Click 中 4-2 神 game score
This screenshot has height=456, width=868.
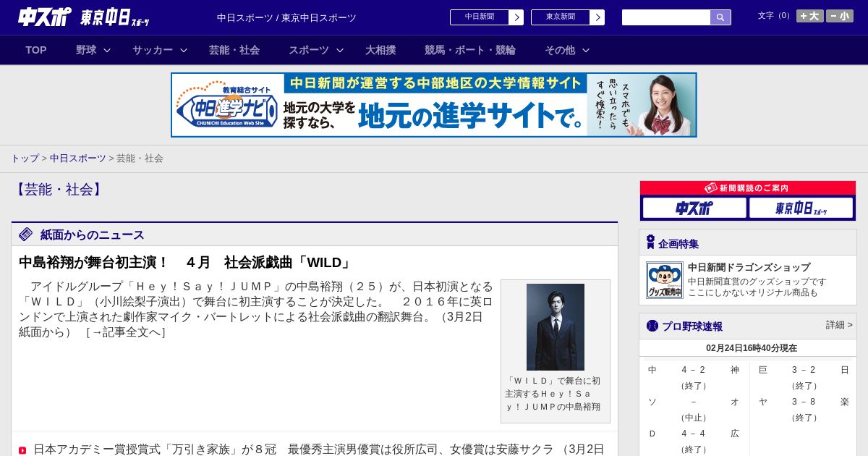tap(694, 370)
